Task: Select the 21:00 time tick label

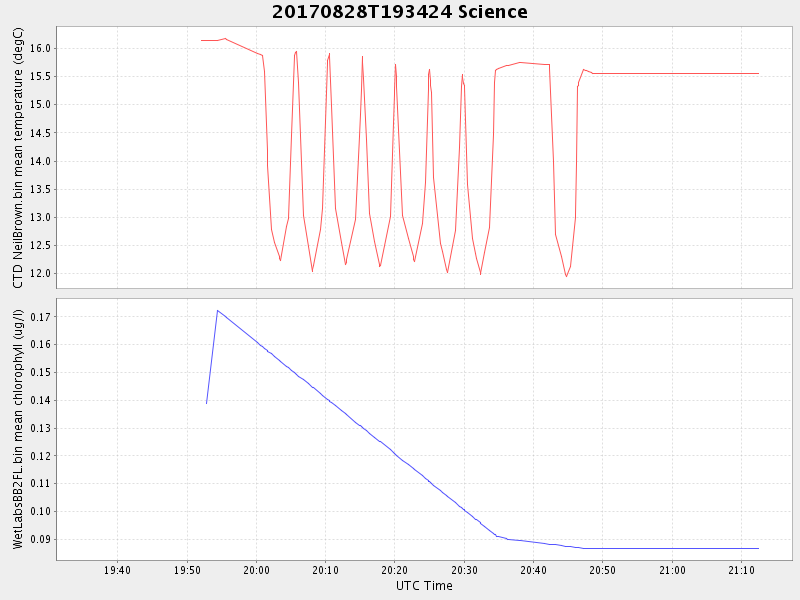Action: 672,570
